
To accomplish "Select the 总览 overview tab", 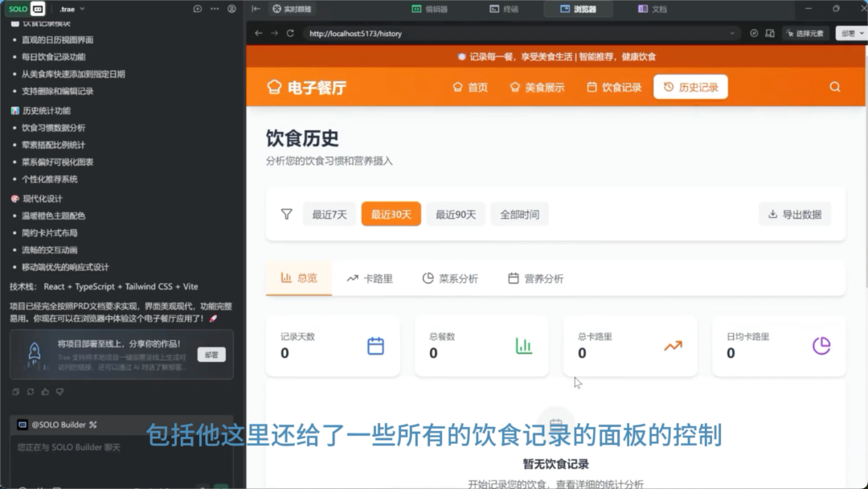I will [x=299, y=278].
